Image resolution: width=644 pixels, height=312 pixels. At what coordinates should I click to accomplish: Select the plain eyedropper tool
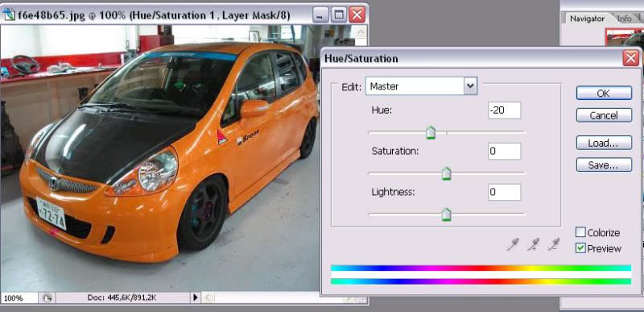pyautogui.click(x=513, y=244)
